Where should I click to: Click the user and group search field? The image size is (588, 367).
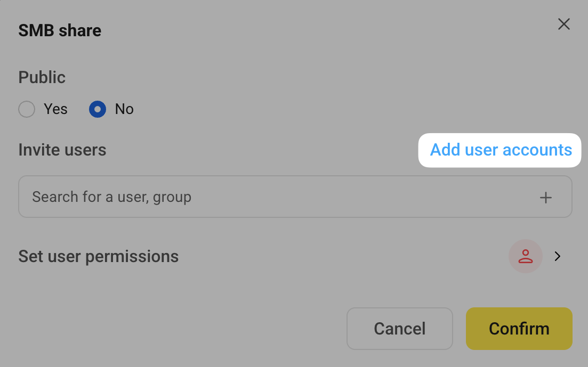213,197
